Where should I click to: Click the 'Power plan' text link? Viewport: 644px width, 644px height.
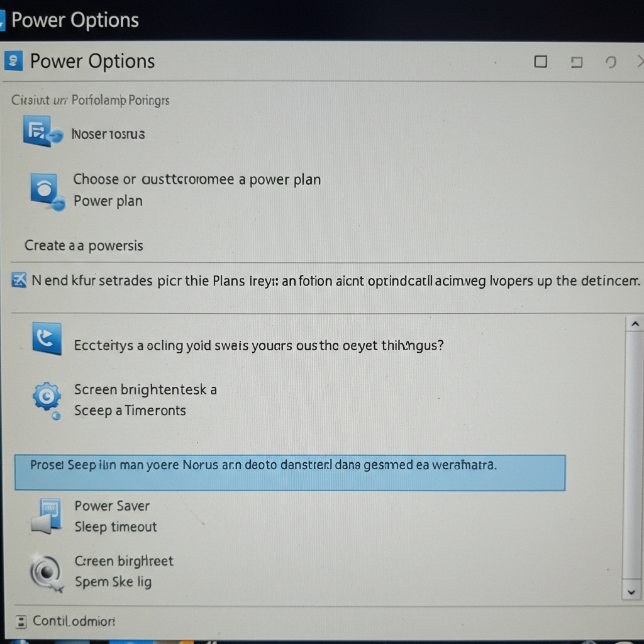108,201
